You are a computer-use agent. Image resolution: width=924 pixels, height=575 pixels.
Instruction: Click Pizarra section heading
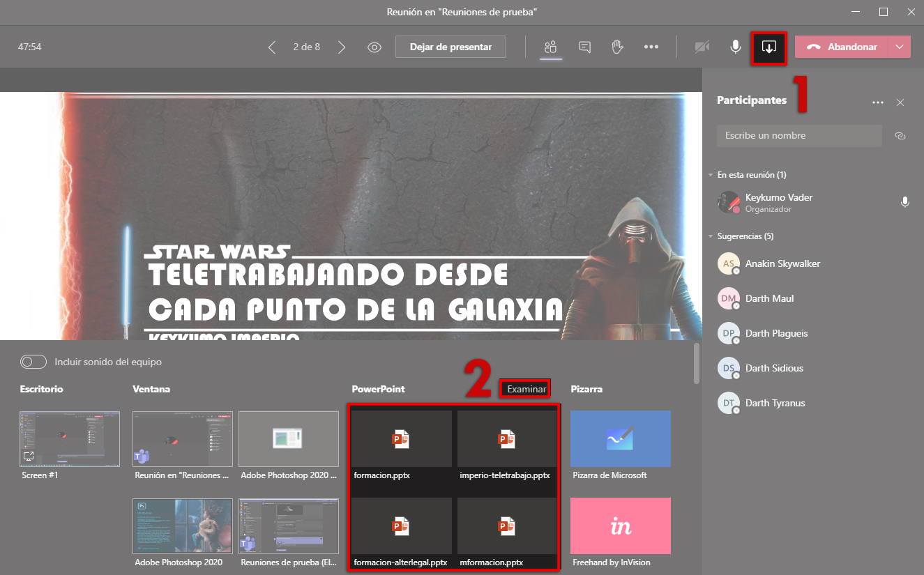coord(586,389)
